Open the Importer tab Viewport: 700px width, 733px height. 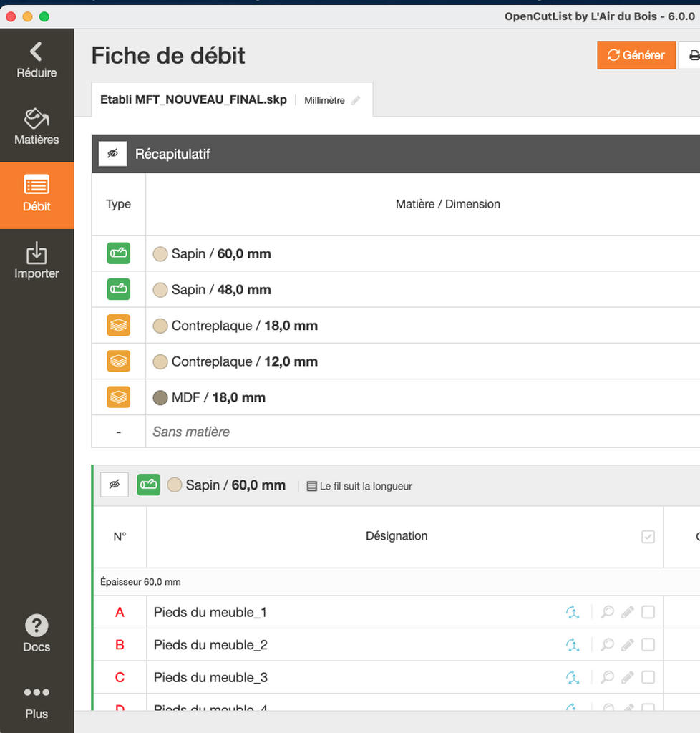[37, 261]
